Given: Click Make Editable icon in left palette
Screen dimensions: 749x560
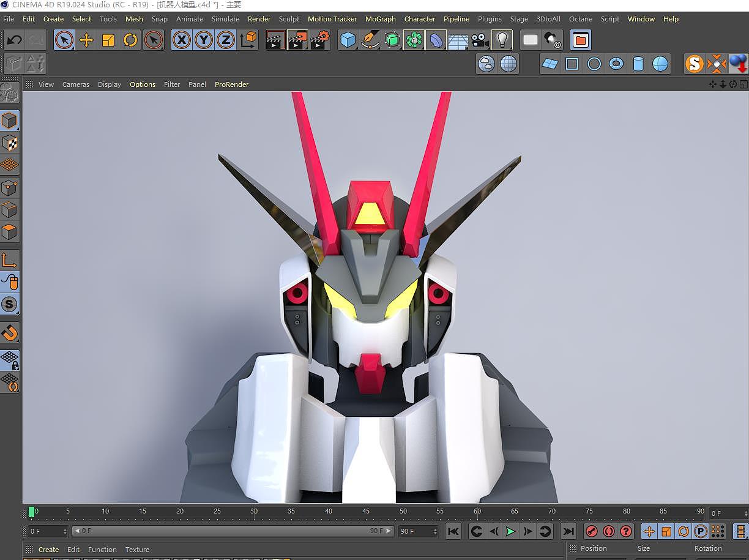Looking at the screenshot, I should point(10,92).
